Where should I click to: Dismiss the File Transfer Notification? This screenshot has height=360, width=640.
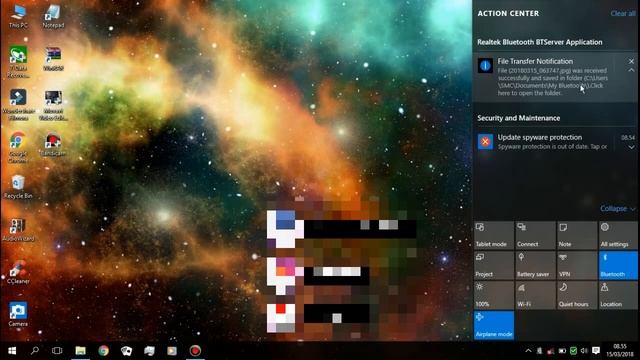631,61
